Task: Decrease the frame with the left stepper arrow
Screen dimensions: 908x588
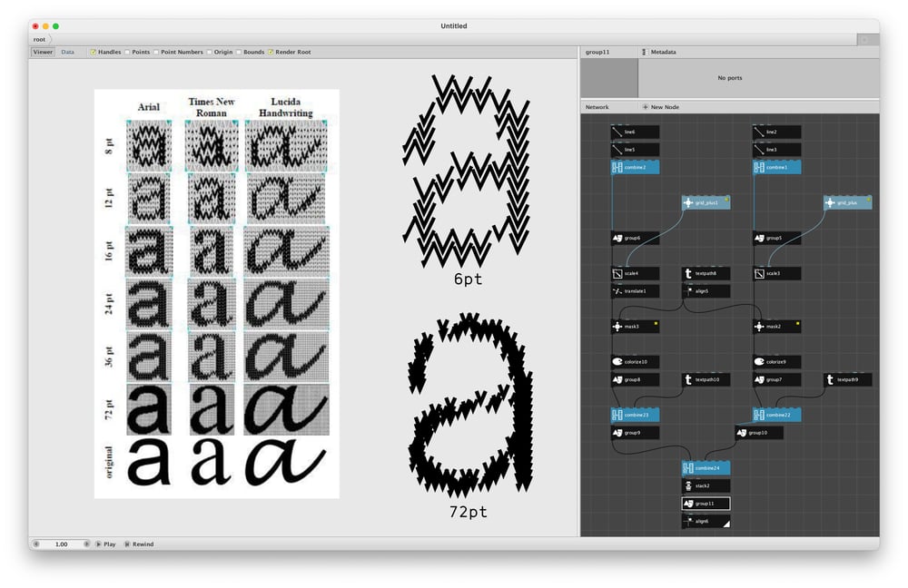Action: 36,544
